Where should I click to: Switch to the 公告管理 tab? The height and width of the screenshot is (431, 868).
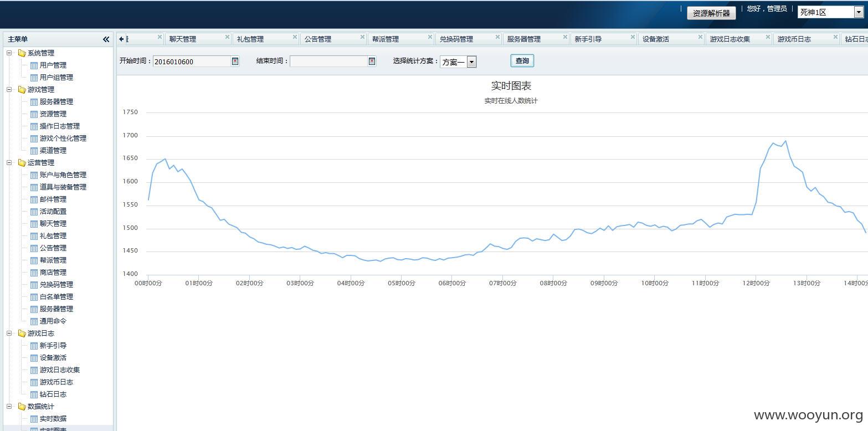[318, 39]
